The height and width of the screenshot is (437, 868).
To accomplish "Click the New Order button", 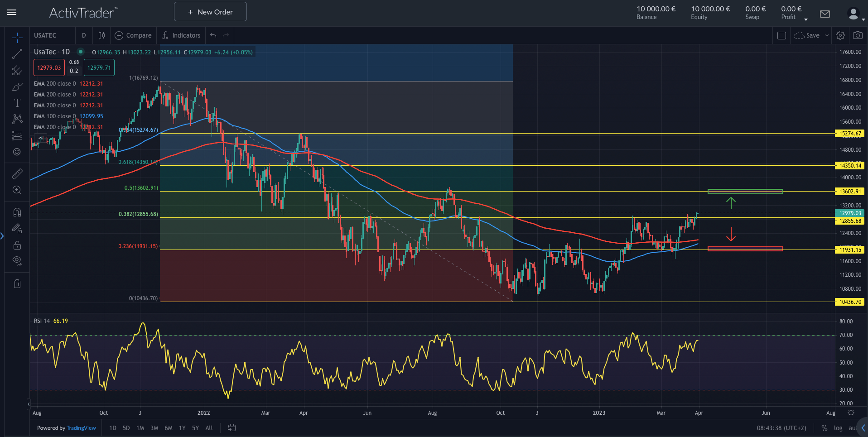I will tap(210, 11).
